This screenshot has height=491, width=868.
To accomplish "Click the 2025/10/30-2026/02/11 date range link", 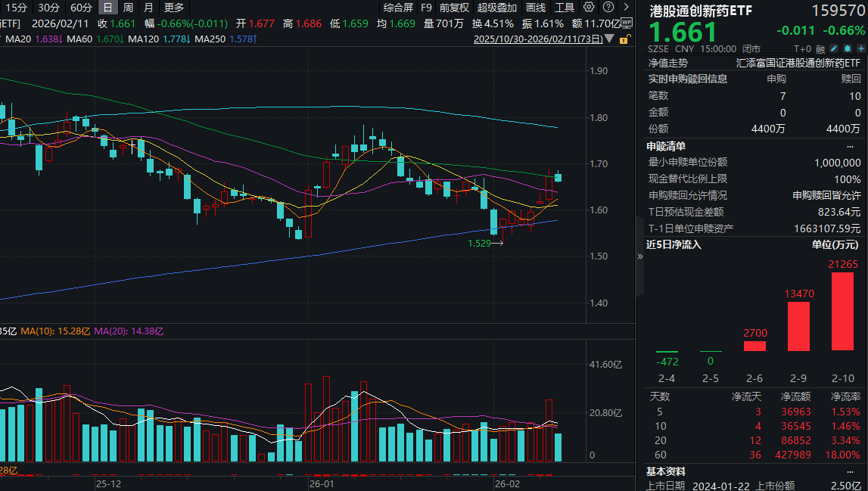I will (538, 39).
